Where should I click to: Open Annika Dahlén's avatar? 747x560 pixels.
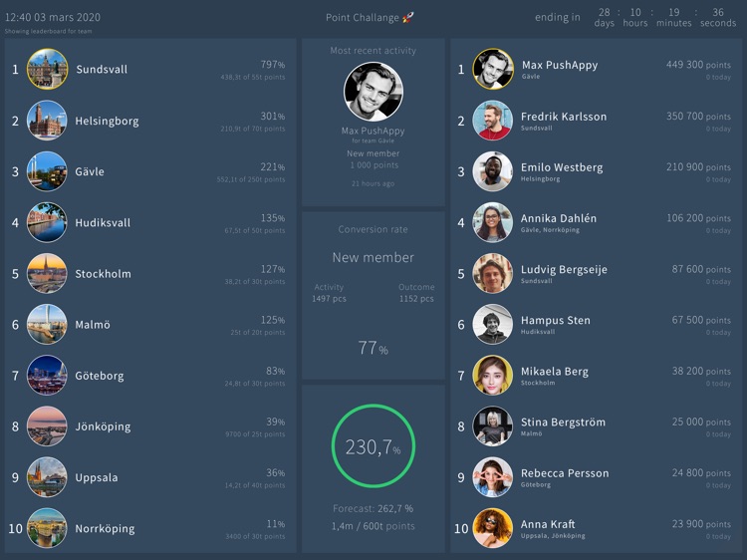[x=493, y=222]
